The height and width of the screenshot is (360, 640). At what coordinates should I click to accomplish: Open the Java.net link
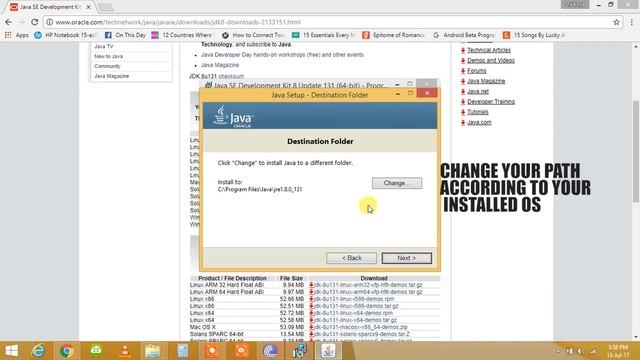point(478,91)
